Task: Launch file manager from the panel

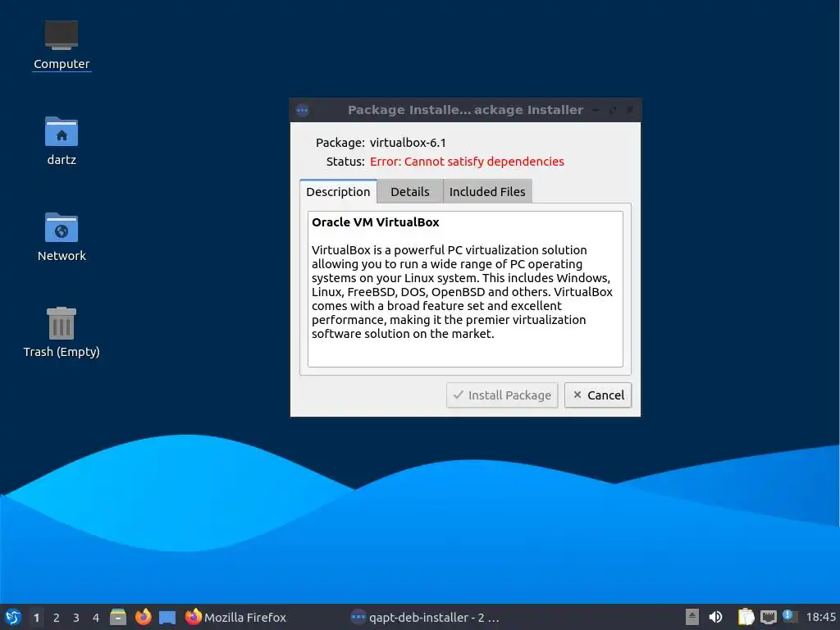Action: pos(118,617)
